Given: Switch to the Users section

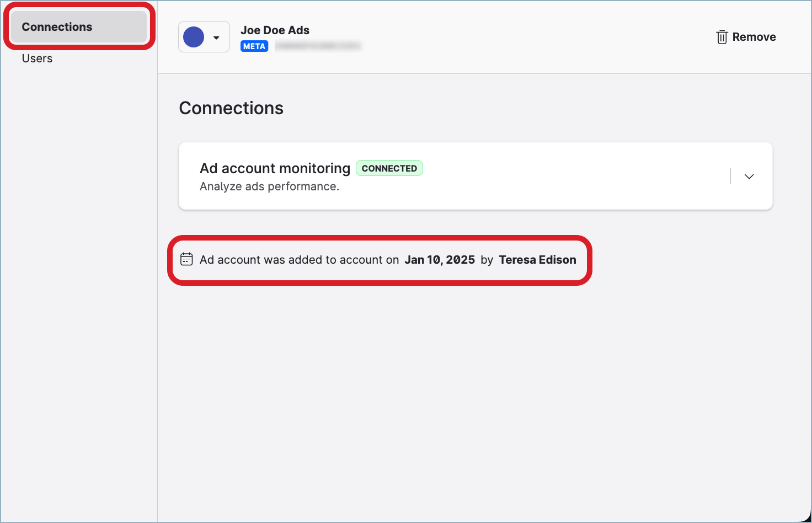Looking at the screenshot, I should 37,58.
